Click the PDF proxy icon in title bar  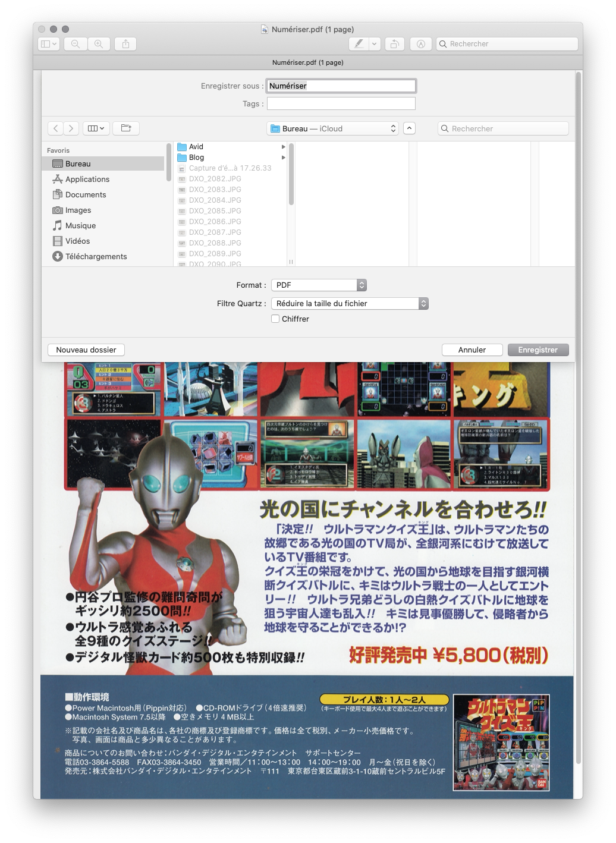pos(265,29)
